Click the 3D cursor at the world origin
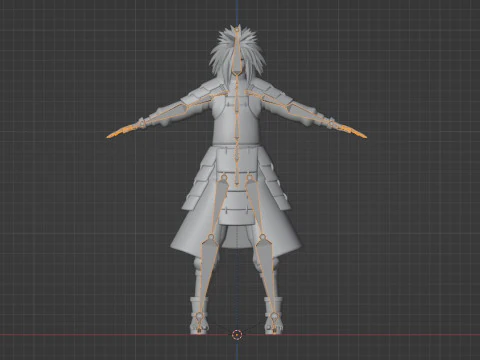 point(236,334)
